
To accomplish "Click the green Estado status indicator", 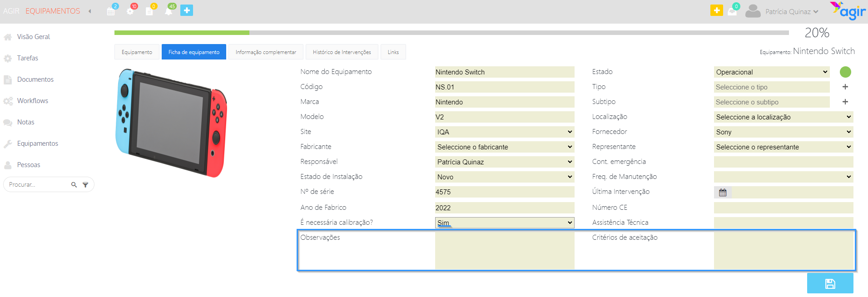I will coord(845,72).
